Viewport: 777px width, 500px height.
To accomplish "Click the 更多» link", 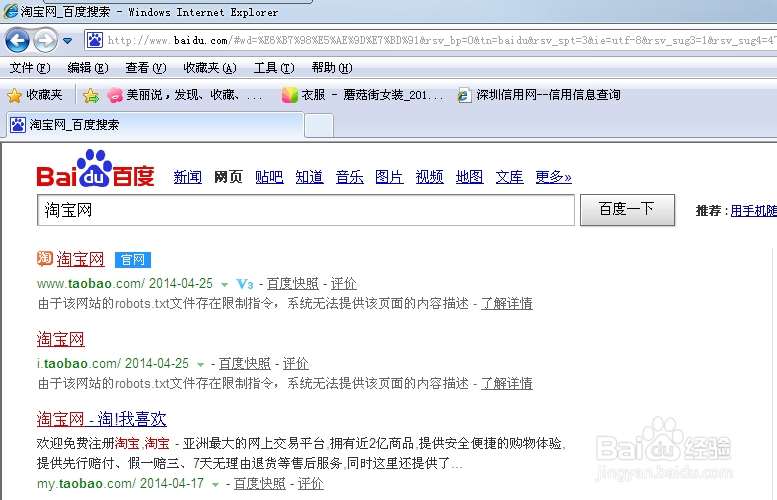I will (553, 177).
